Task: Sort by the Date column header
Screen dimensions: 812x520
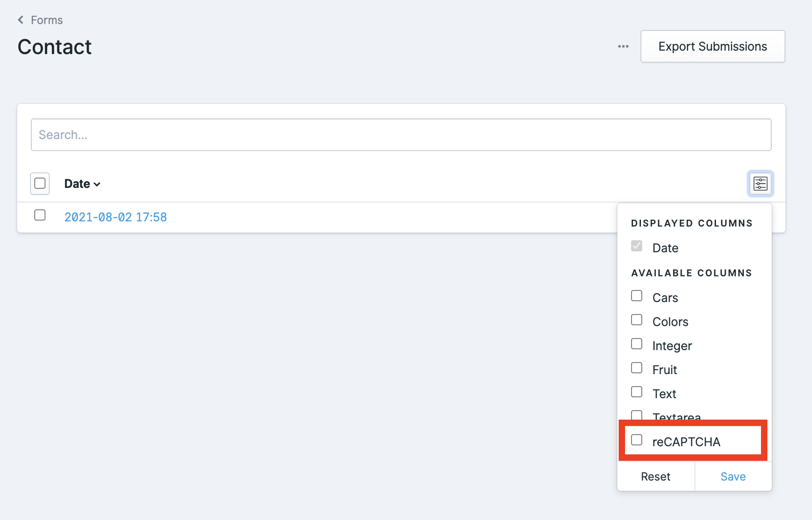Action: click(x=82, y=184)
